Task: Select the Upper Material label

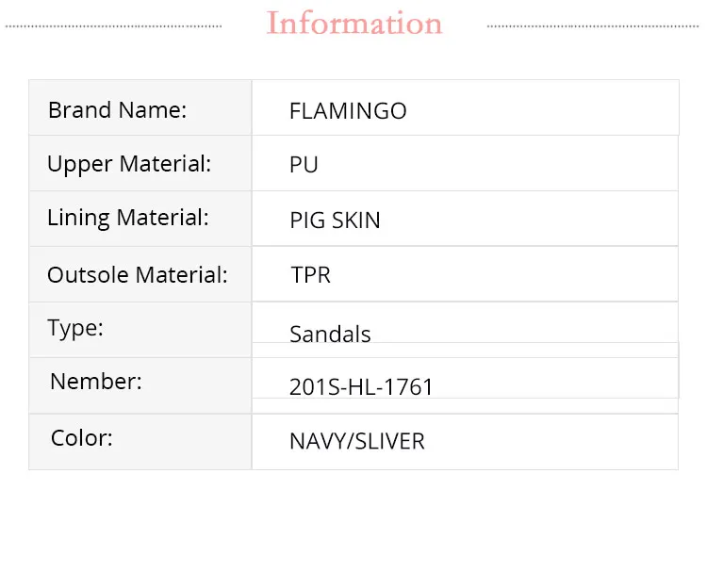Action: pos(129,164)
